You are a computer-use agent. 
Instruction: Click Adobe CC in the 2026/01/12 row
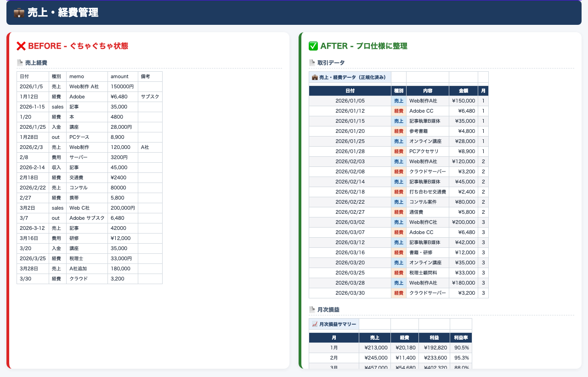point(428,111)
